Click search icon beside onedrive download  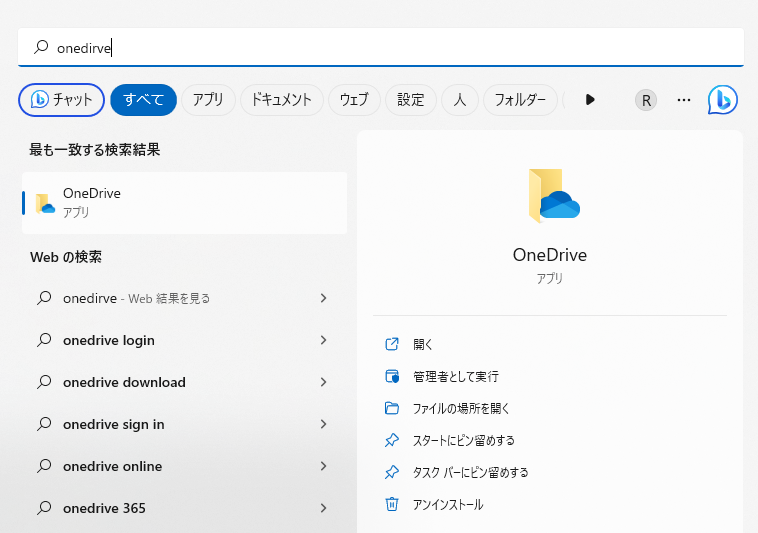coord(44,382)
